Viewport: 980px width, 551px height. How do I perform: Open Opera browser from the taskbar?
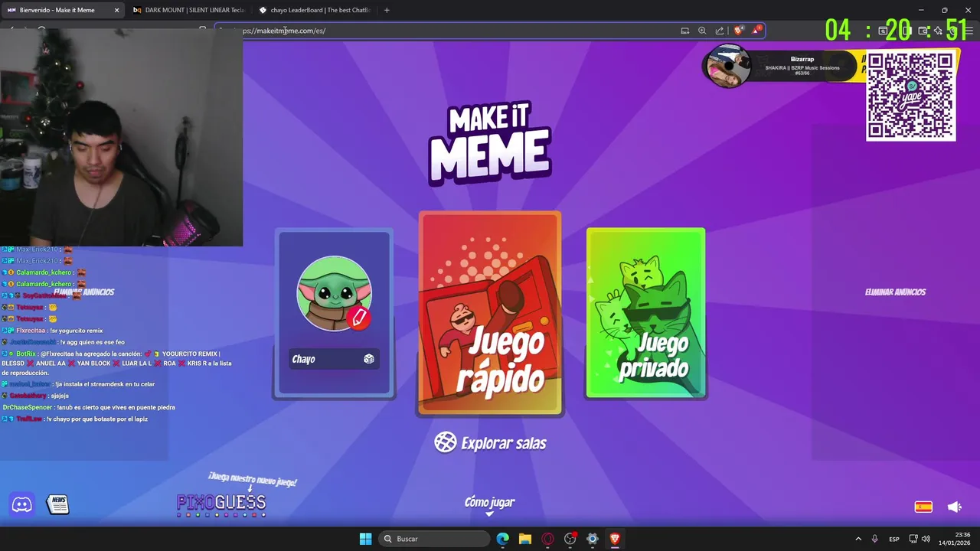tap(547, 539)
